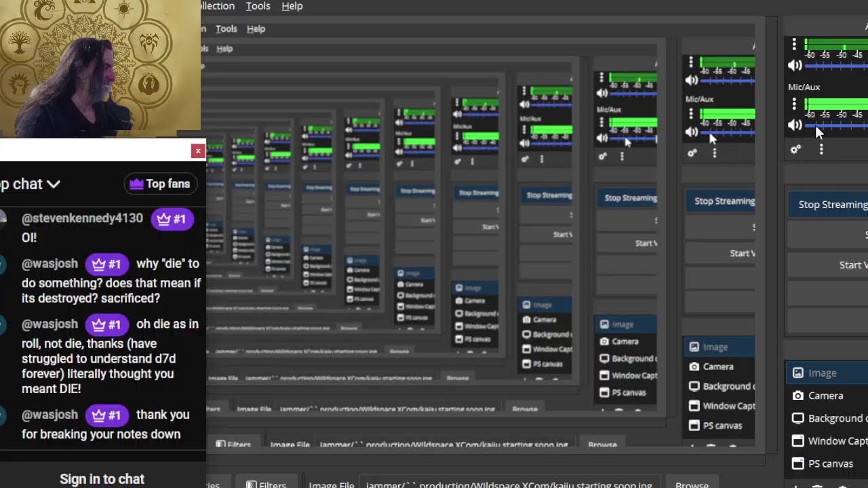Open Mic/Aux three-dot menu in largest OBS mixer
The image size is (868, 488).
click(x=794, y=104)
